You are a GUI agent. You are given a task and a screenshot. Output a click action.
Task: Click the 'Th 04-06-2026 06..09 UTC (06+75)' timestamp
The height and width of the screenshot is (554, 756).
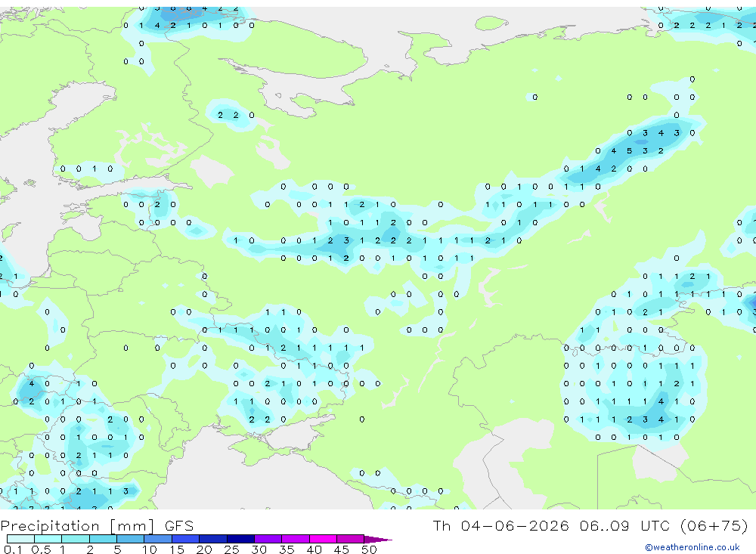point(590,525)
